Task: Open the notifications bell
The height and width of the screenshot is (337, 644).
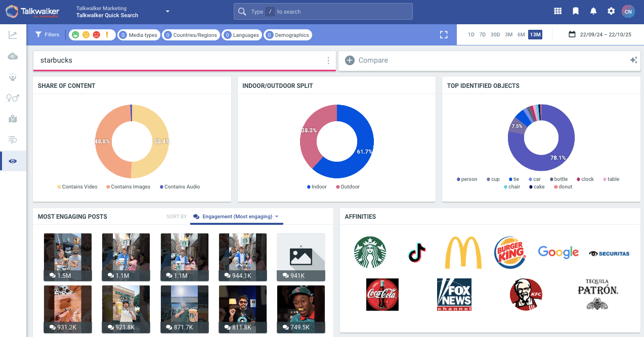Action: pyautogui.click(x=593, y=11)
